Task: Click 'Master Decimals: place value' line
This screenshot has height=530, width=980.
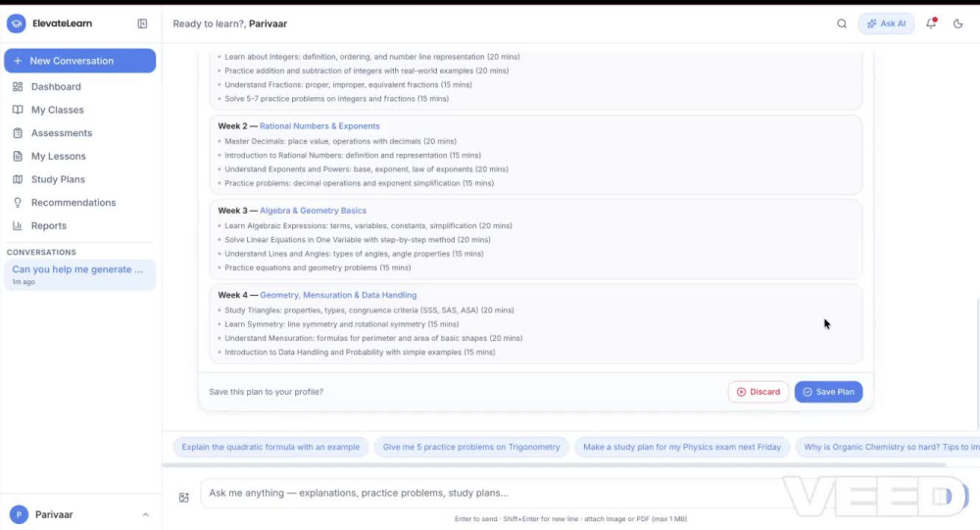Action: [341, 141]
